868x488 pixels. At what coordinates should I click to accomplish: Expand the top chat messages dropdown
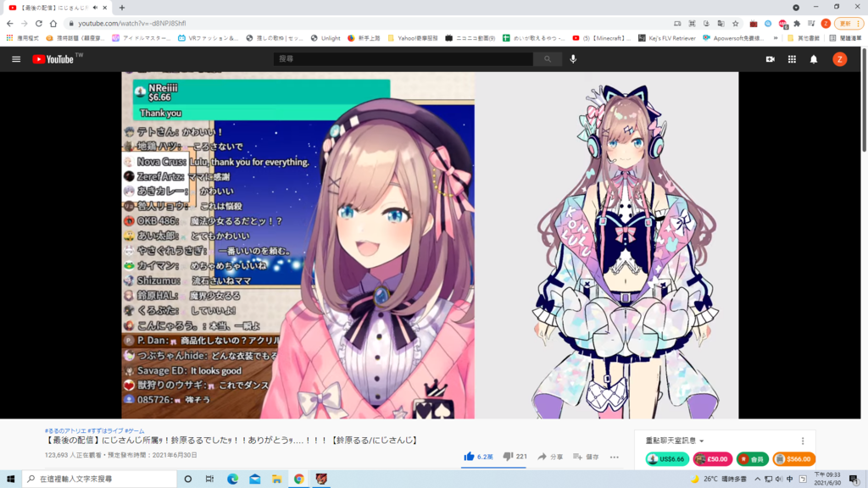click(x=675, y=441)
